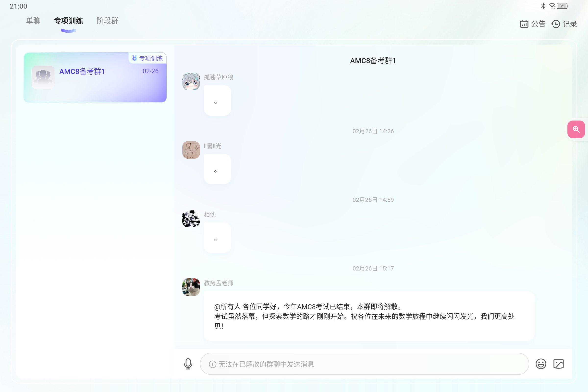Open 孤独草原狼's avatar
The image size is (588, 392).
pyautogui.click(x=191, y=82)
